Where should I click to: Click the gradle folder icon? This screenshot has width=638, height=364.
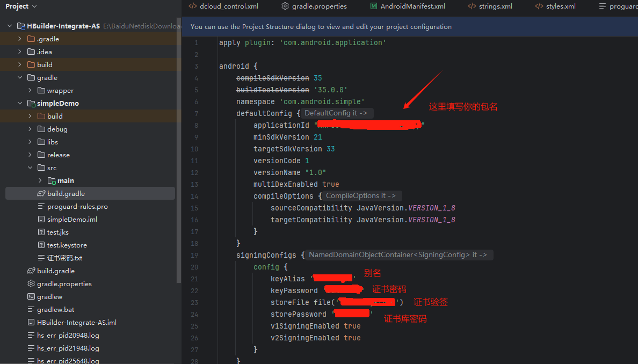click(x=31, y=78)
